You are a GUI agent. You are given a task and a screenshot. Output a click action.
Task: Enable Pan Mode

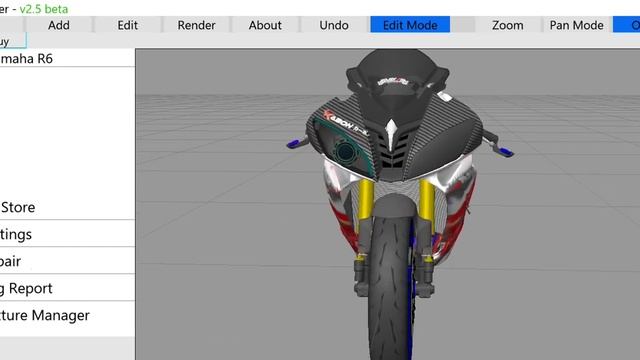576,25
